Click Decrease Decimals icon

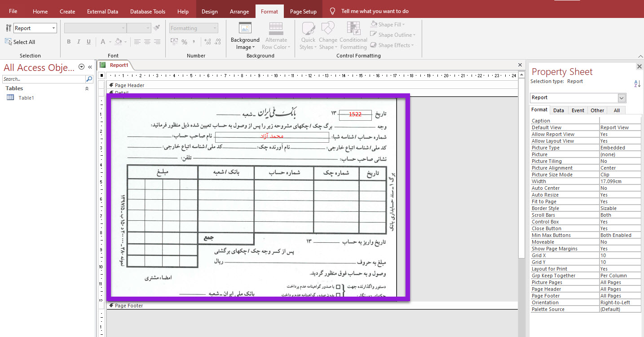(x=218, y=42)
